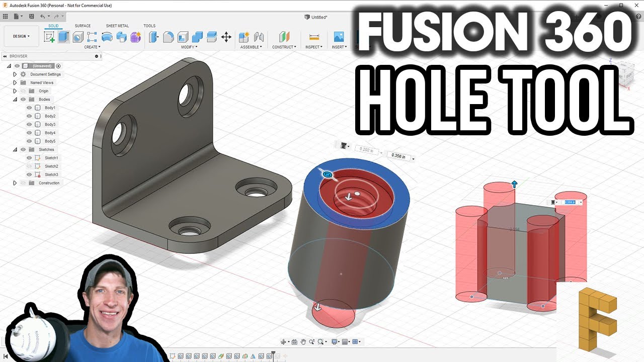Click the first sketch icon in timeline
The image size is (644, 362).
point(173,356)
